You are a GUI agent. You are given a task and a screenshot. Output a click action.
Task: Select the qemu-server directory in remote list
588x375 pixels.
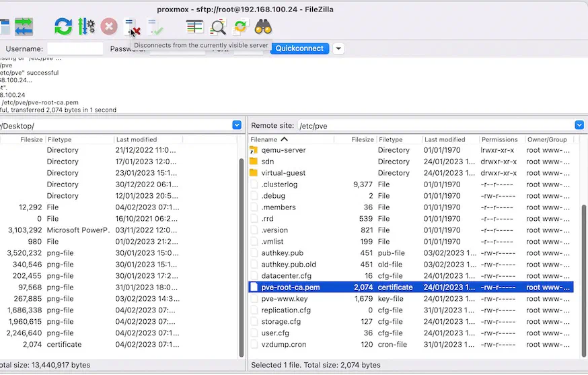(x=410, y=150)
